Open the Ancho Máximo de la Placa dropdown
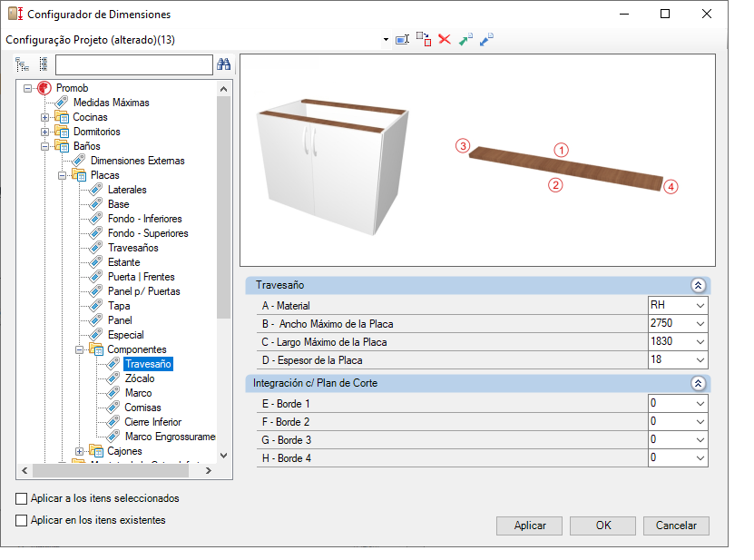This screenshot has height=560, width=754. (x=700, y=324)
